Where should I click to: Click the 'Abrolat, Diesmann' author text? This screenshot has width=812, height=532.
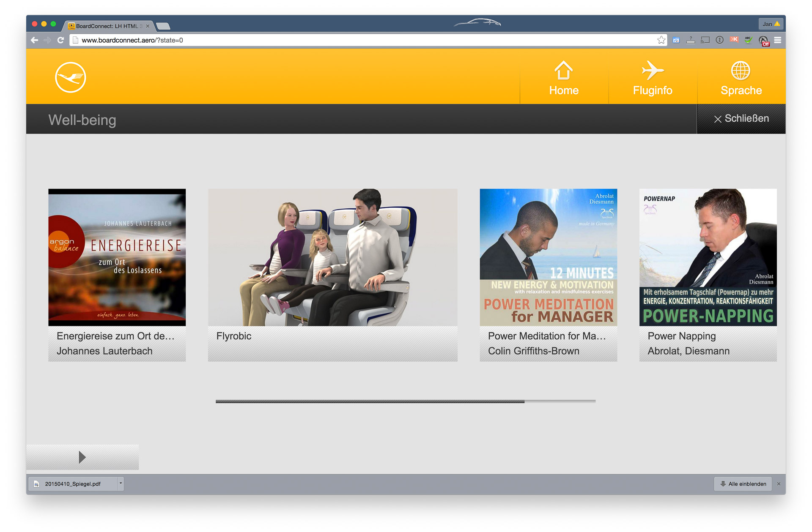click(689, 351)
